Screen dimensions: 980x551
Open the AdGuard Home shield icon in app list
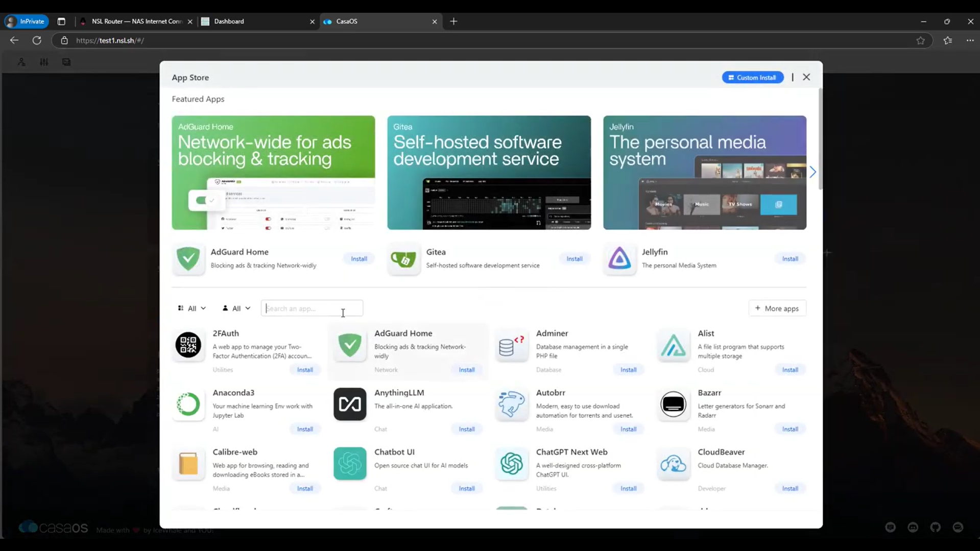[x=350, y=345]
